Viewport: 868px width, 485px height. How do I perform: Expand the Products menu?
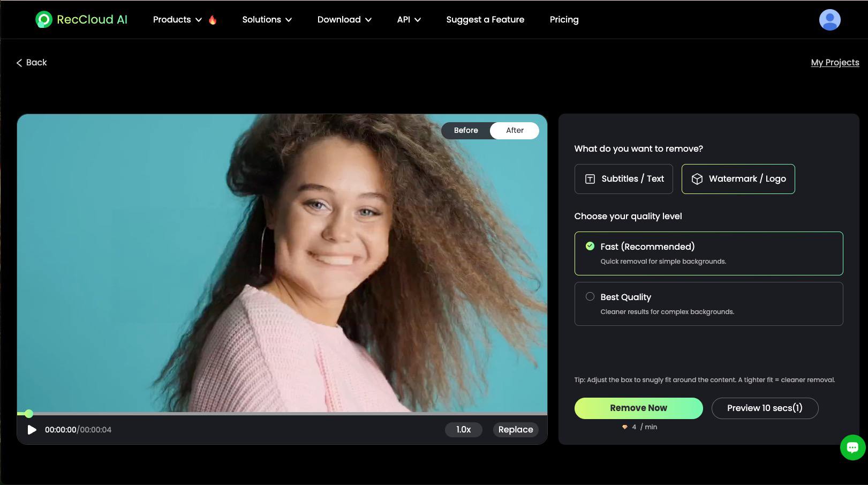point(172,19)
